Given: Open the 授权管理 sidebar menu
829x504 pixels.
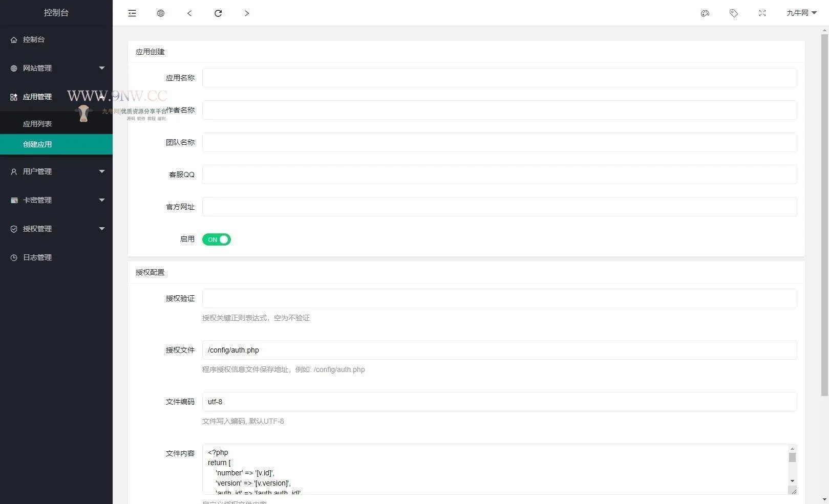Looking at the screenshot, I should tap(56, 229).
